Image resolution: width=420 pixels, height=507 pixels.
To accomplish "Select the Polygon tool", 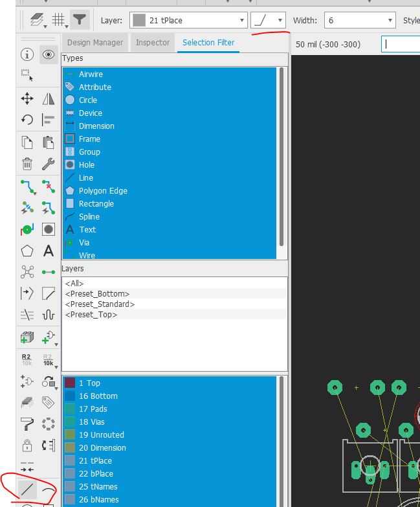I will tap(27, 251).
